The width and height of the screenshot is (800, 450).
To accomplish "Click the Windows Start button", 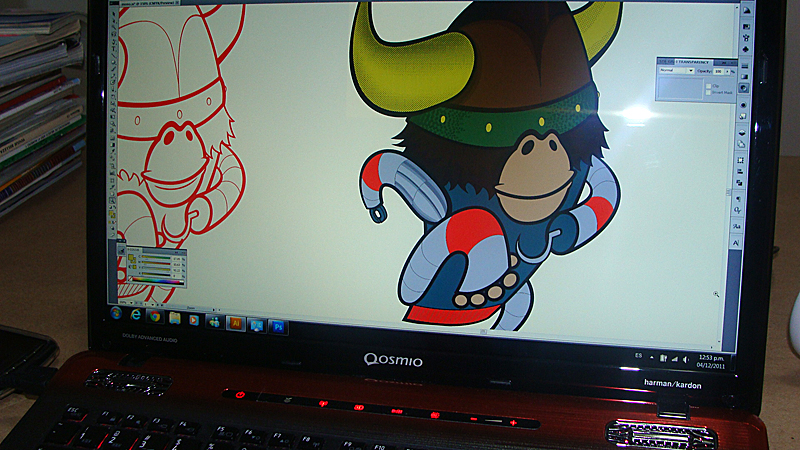I will pos(116,313).
